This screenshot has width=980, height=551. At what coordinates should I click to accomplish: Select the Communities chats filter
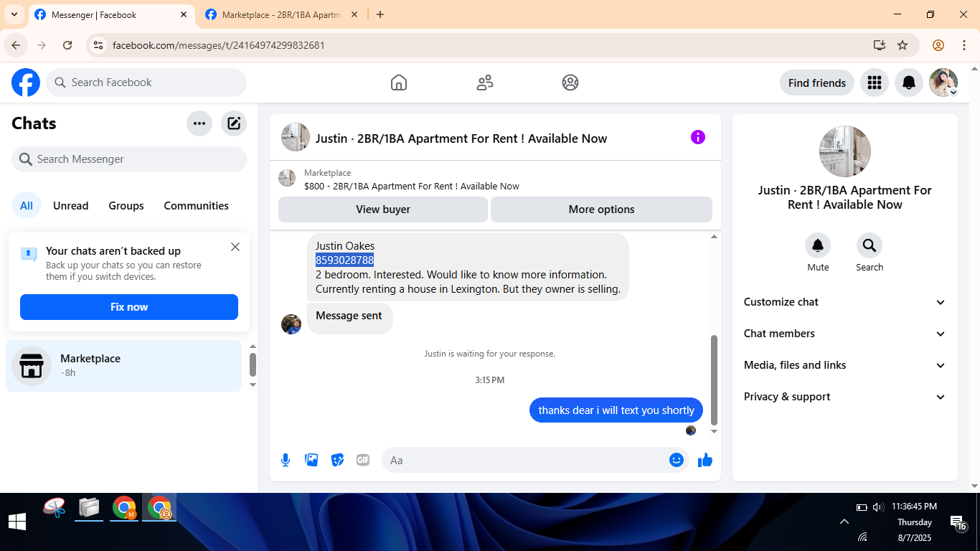[196, 206]
